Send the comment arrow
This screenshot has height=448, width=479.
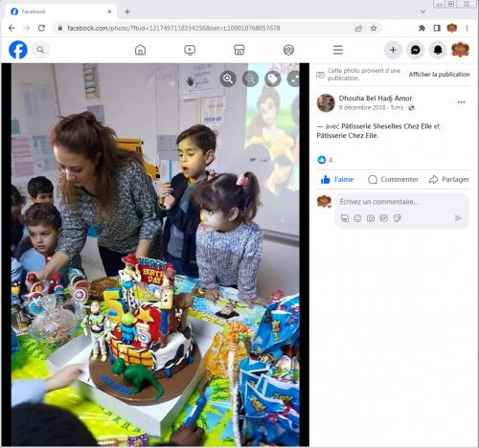coord(458,218)
